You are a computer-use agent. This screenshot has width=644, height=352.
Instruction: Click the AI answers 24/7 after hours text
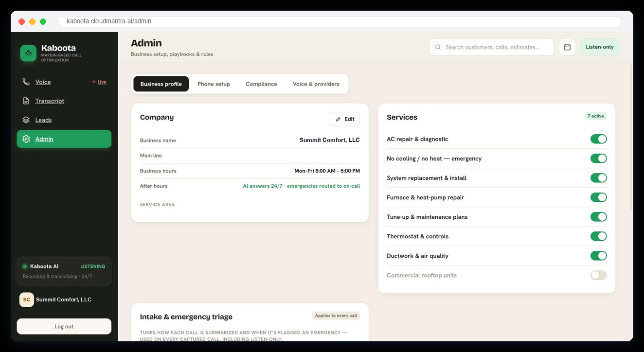coord(302,186)
